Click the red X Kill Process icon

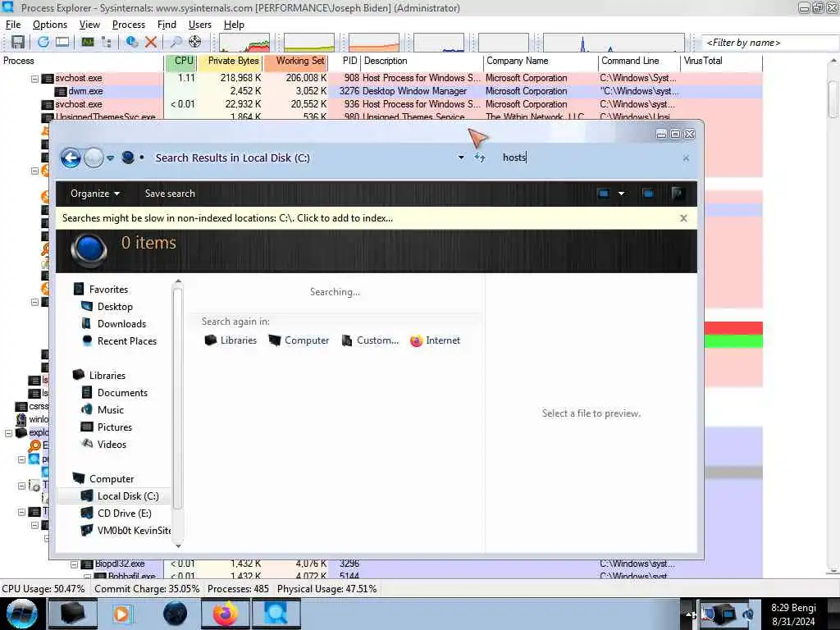point(151,42)
